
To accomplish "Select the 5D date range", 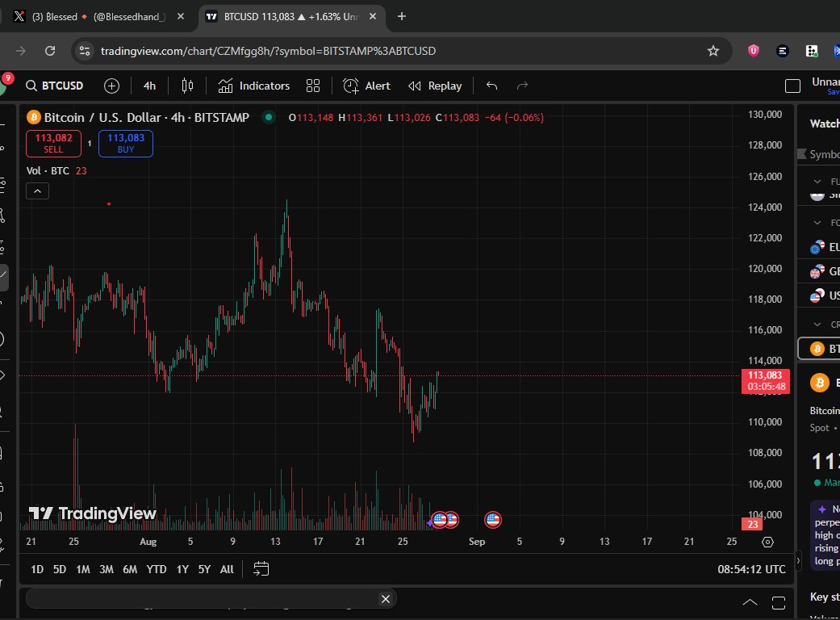I will (60, 569).
